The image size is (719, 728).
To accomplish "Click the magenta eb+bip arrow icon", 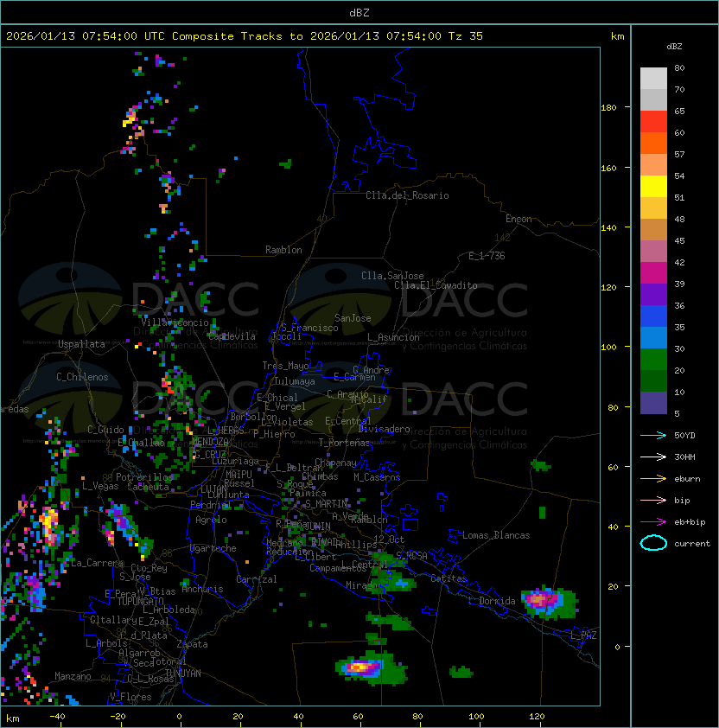I will 653,522.
